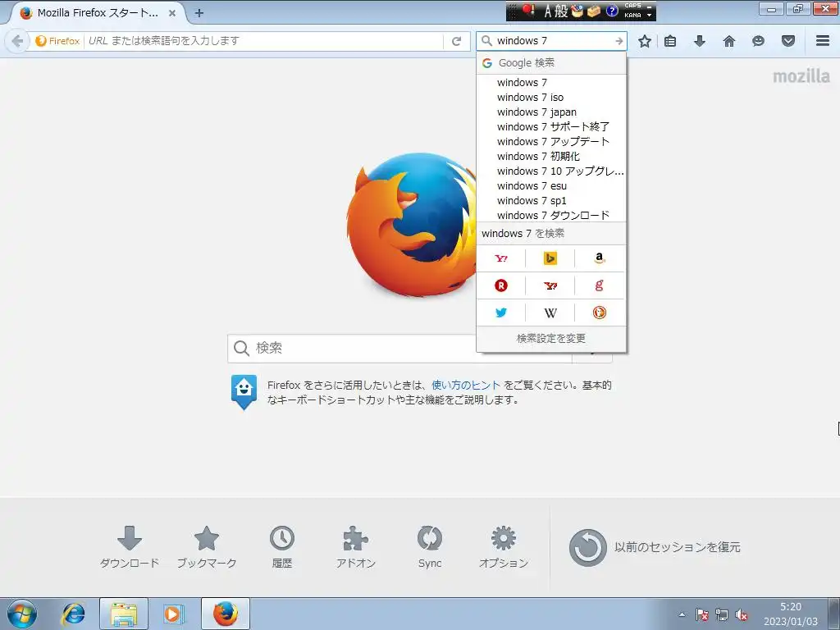Screen dimensions: 840x630
Task: Open the downloads arrow in the toolbar
Action: (700, 41)
